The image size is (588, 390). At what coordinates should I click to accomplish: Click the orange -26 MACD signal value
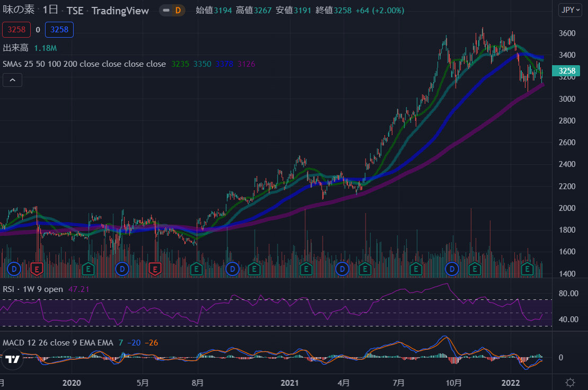coord(151,343)
